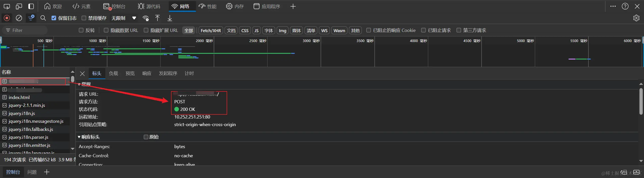Image resolution: width=644 pixels, height=178 pixels.
Task: Switch to 负载 payload tab
Action: pos(113,73)
